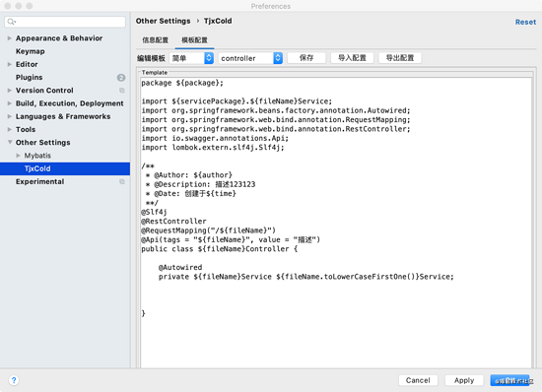Click the help question mark icon
The width and height of the screenshot is (542, 392).
(14, 380)
